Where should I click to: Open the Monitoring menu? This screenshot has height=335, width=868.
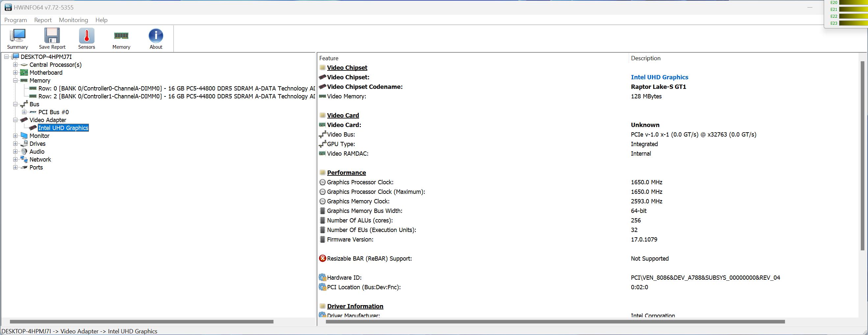click(x=73, y=20)
